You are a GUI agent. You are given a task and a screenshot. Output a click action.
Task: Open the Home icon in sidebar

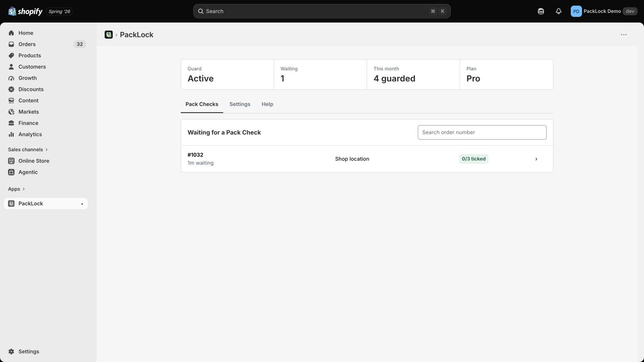[x=11, y=33]
